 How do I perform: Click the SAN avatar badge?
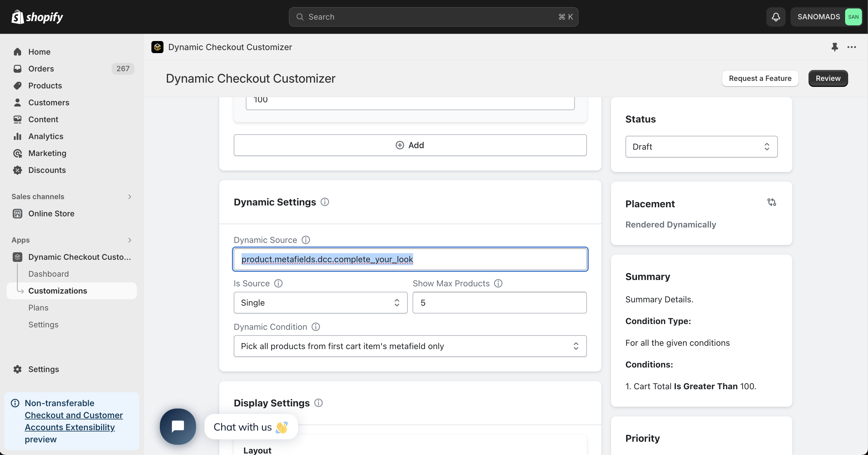[853, 17]
